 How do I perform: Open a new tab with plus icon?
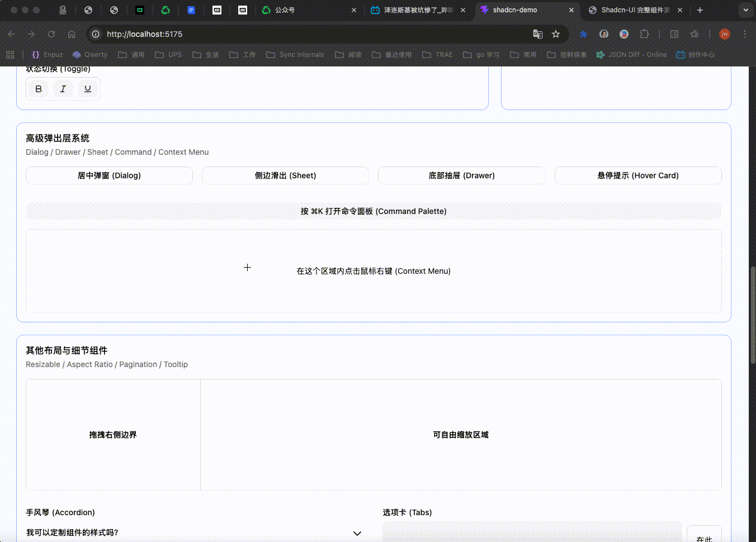700,10
